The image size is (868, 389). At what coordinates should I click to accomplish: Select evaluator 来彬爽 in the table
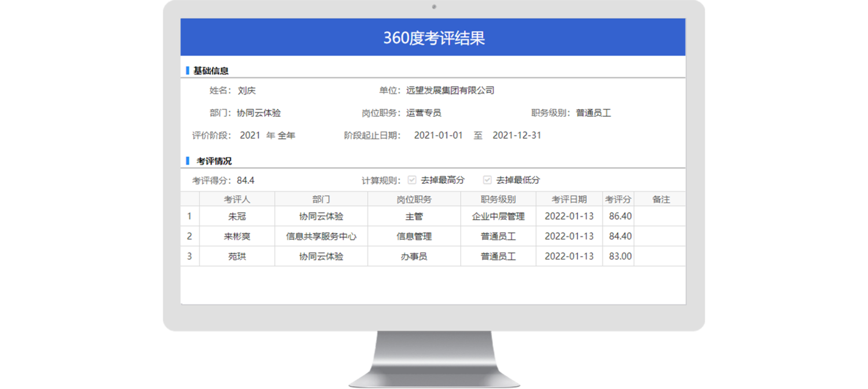pos(237,236)
